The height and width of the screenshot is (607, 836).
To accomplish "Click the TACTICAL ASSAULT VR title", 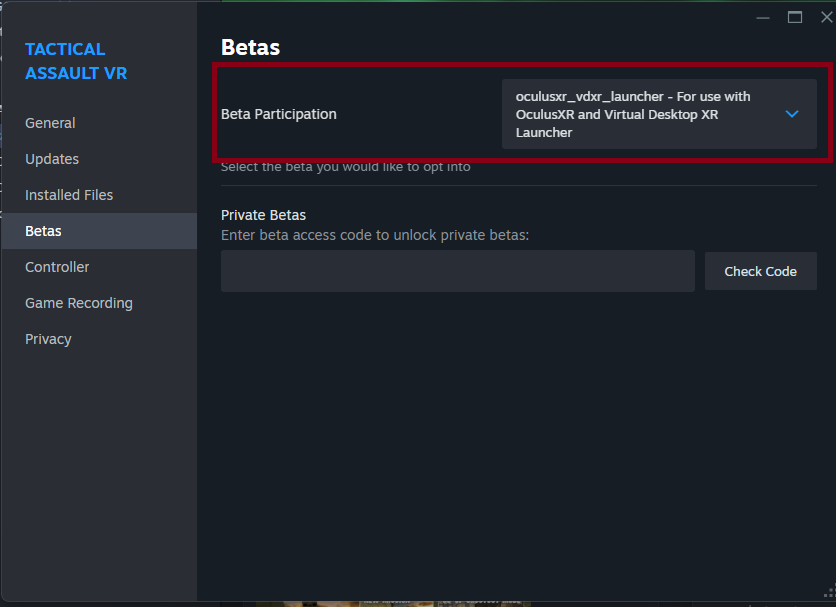I will pyautogui.click(x=76, y=61).
